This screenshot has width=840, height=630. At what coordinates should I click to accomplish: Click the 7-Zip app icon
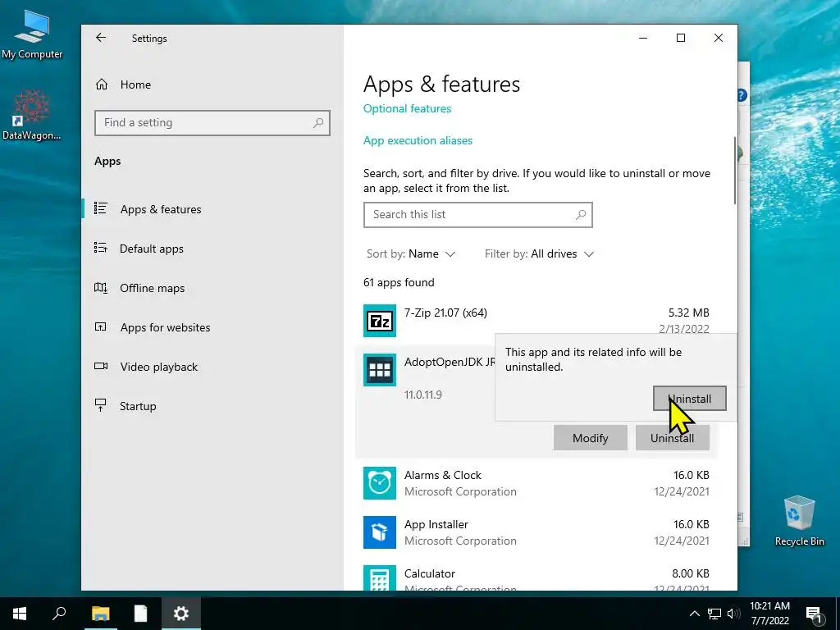pyautogui.click(x=380, y=321)
